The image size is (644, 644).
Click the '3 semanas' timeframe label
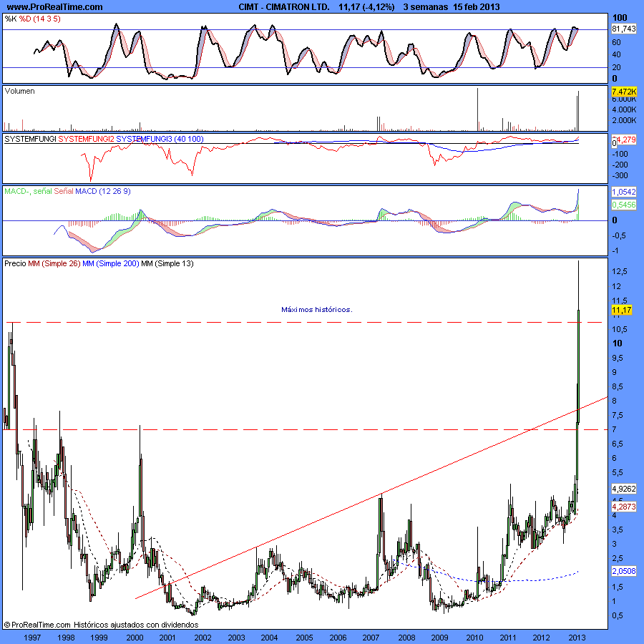(x=426, y=7)
